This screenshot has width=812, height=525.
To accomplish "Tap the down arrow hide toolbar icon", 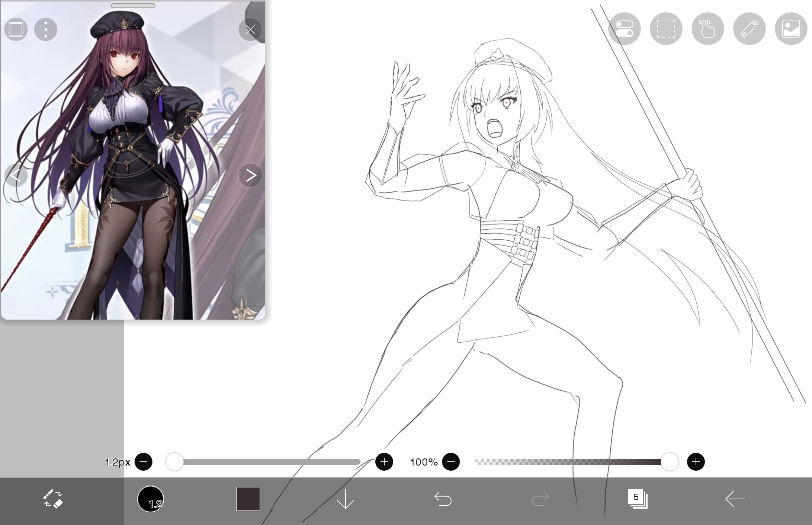I will click(345, 499).
